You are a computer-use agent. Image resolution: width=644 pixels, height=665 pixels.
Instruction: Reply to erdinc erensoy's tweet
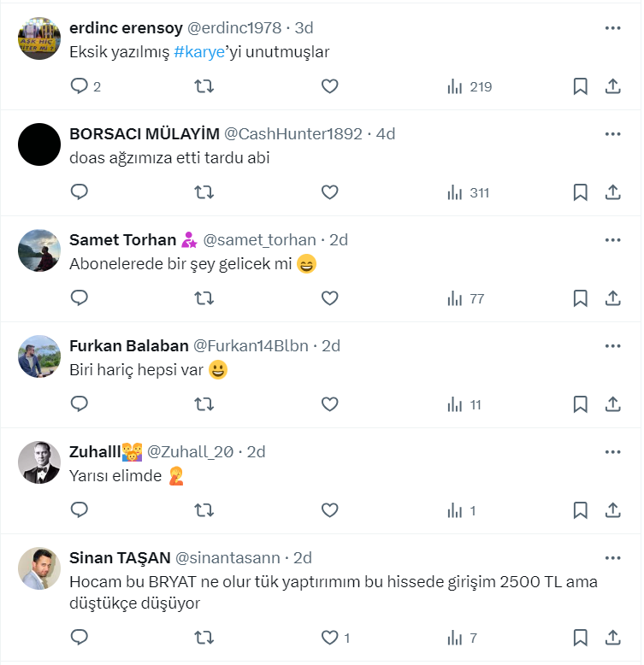click(x=80, y=86)
